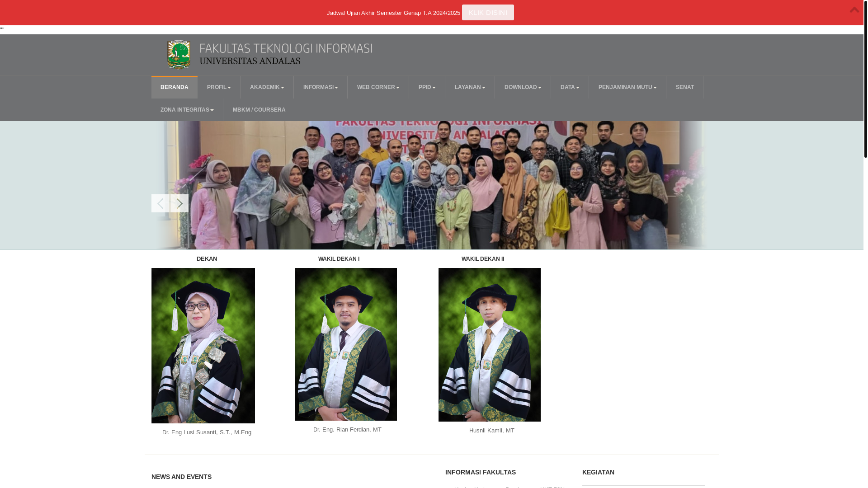Click the Wakil Dekan I portrait photo

coord(346,344)
